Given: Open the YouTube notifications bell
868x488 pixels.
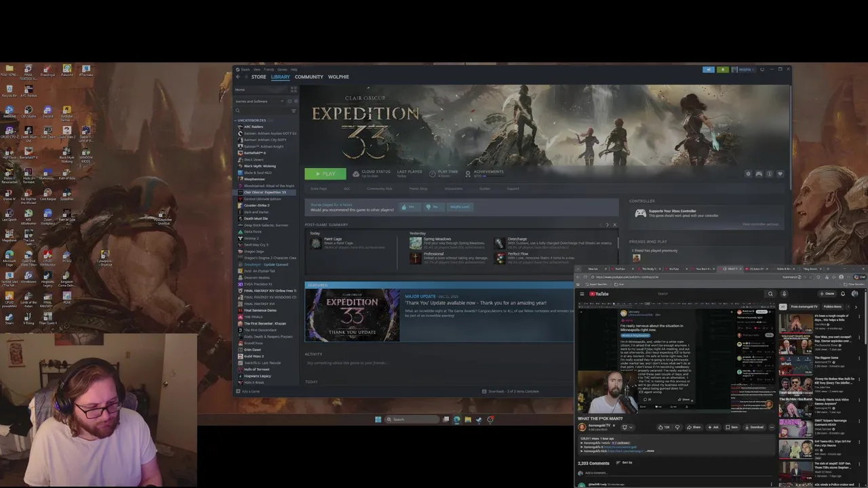Looking at the screenshot, I should [x=843, y=294].
